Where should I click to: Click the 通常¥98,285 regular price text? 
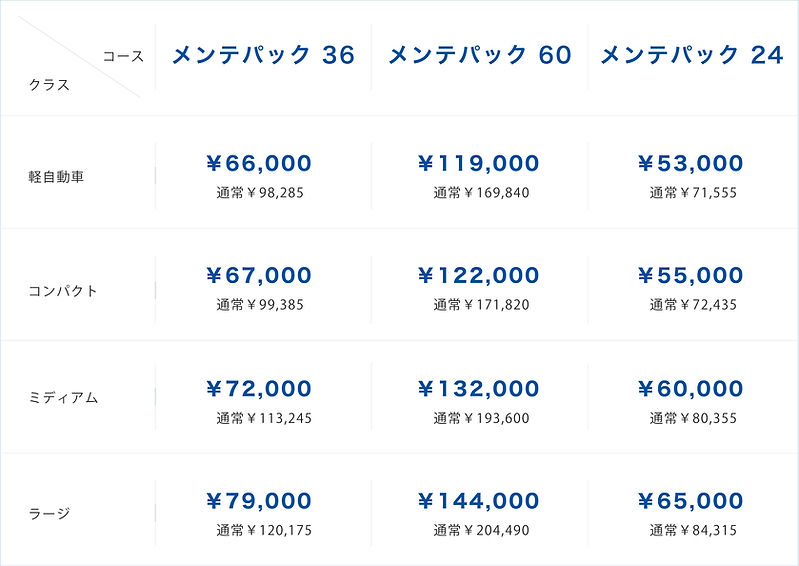coord(260,192)
